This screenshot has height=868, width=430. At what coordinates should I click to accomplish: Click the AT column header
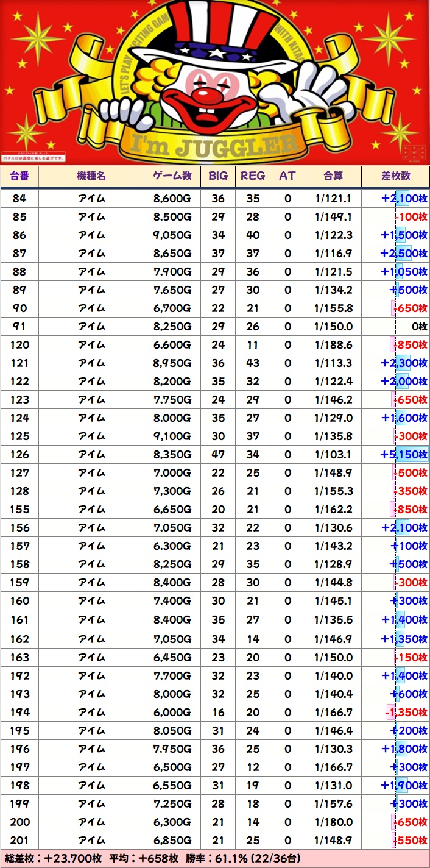point(287,176)
